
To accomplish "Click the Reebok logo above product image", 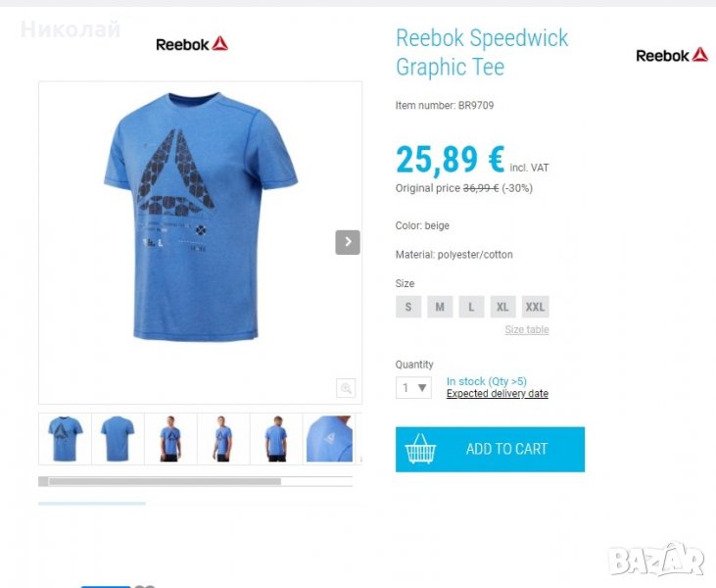I will click(192, 44).
